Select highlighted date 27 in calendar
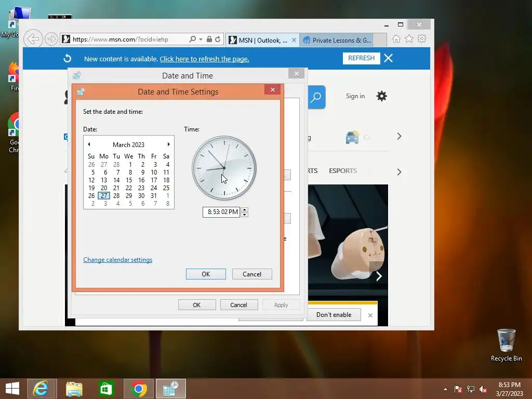 click(x=104, y=196)
